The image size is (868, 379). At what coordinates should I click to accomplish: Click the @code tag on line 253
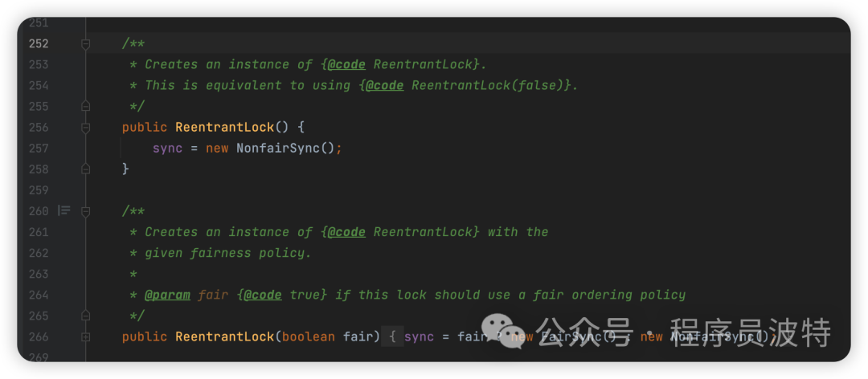click(x=346, y=65)
